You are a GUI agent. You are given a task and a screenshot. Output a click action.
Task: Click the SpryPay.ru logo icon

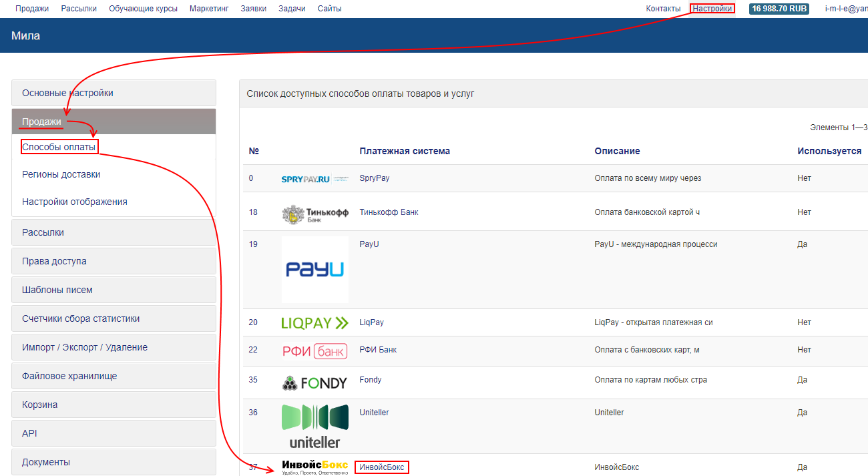(x=314, y=179)
